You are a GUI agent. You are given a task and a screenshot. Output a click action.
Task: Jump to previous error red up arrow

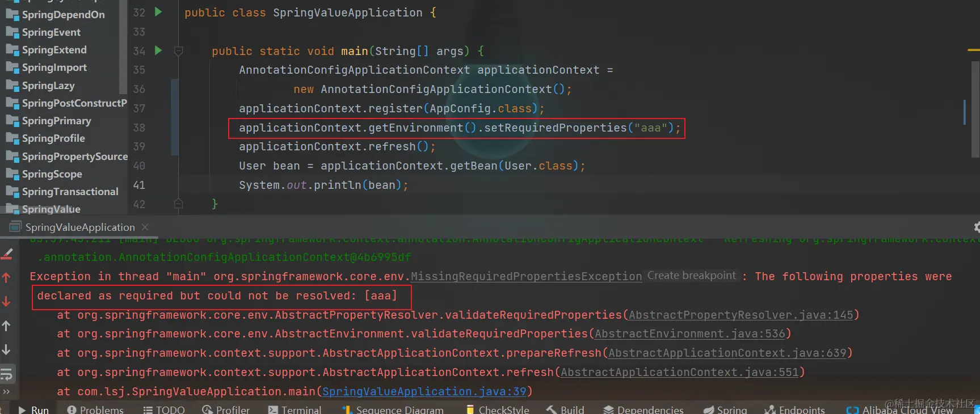tap(6, 277)
